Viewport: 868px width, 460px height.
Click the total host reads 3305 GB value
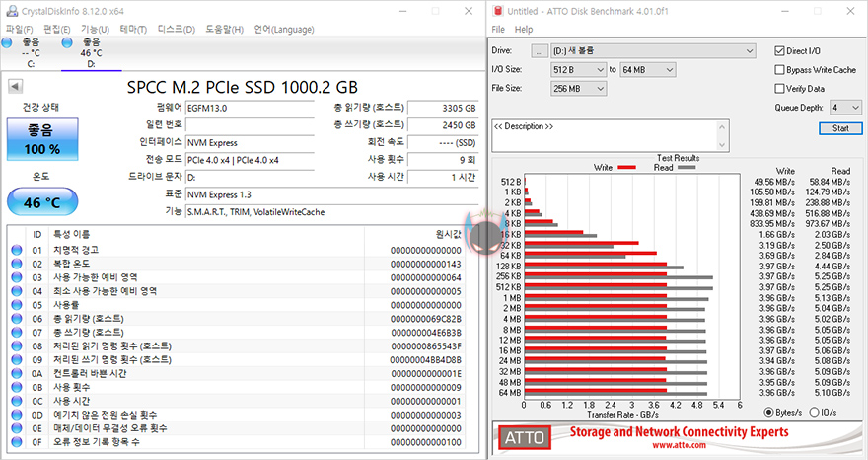(x=443, y=108)
